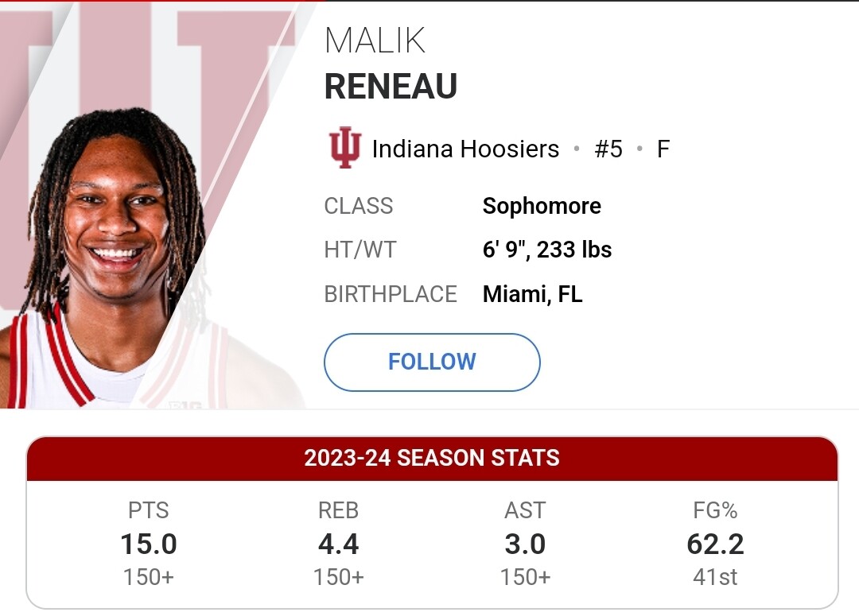Select the Sophomore class value

[x=542, y=207]
